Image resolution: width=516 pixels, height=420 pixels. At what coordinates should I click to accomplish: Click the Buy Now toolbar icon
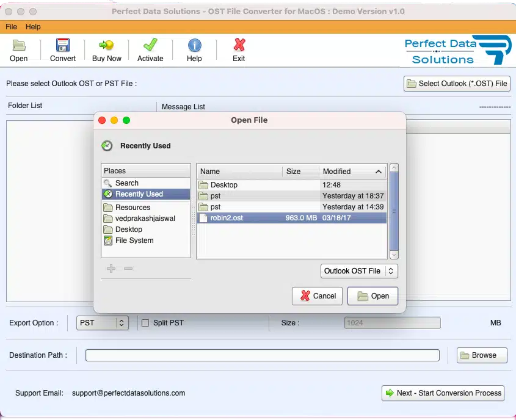pos(107,45)
